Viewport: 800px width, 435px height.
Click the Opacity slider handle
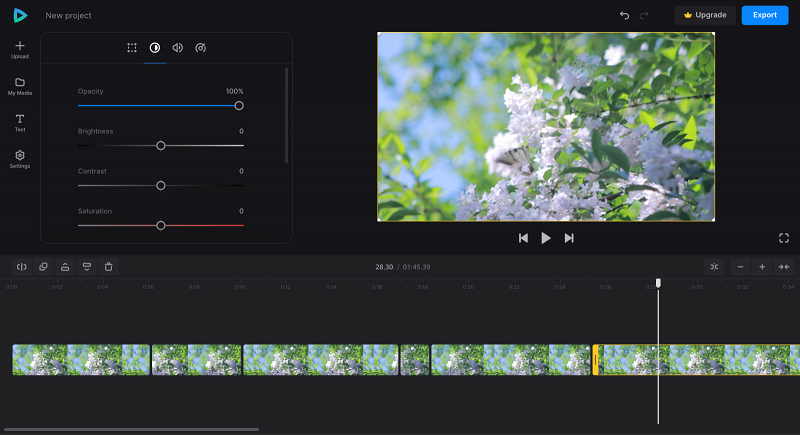(x=239, y=106)
